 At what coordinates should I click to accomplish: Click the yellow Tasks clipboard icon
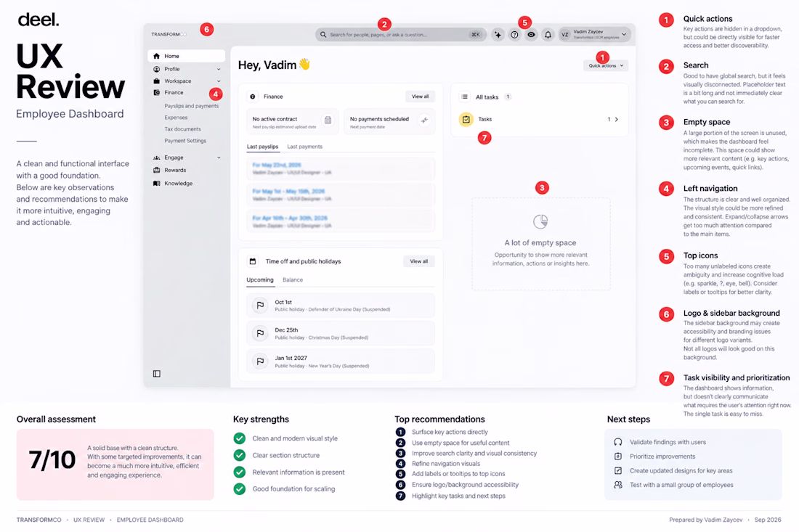pyautogui.click(x=466, y=119)
